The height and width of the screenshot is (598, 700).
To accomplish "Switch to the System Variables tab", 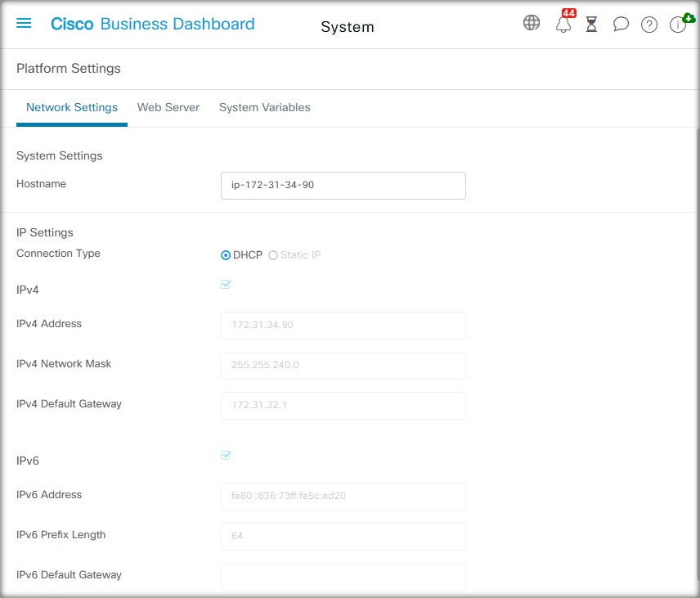I will point(265,108).
